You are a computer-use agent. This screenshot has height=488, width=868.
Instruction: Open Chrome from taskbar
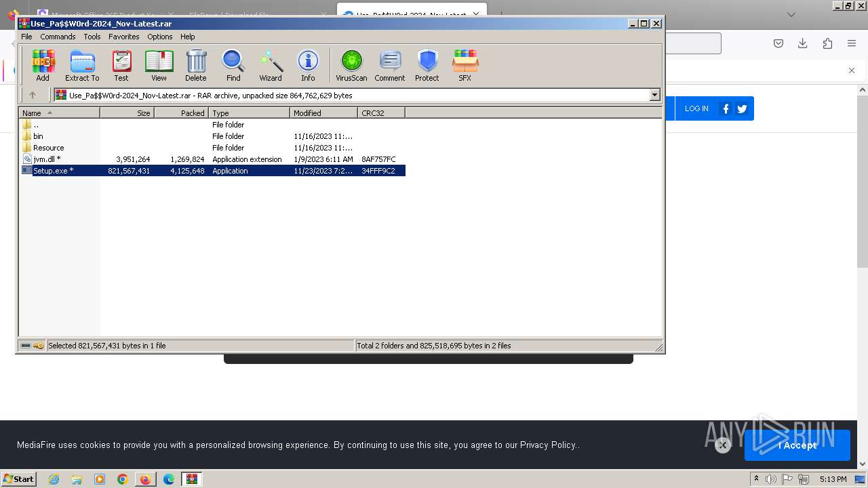coord(123,479)
